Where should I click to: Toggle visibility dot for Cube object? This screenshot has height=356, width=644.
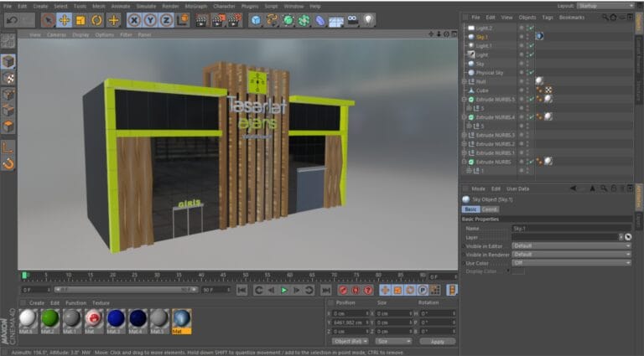tap(522, 90)
